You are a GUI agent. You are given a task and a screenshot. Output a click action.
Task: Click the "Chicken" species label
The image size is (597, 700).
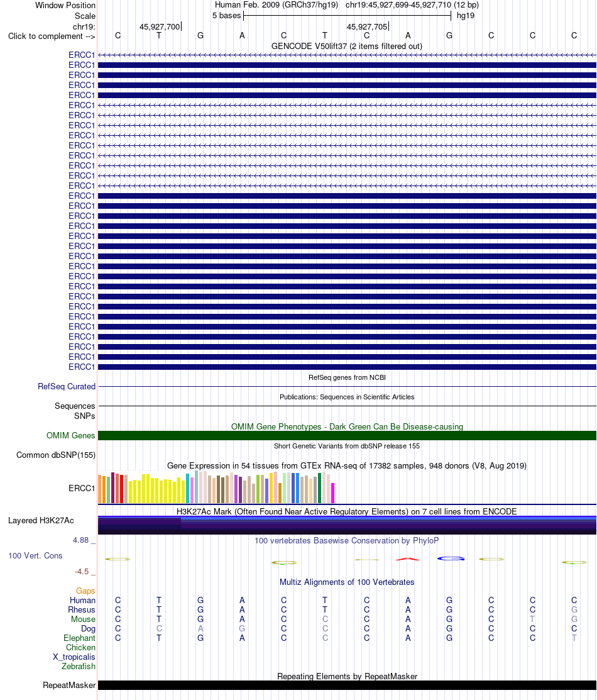[81, 647]
